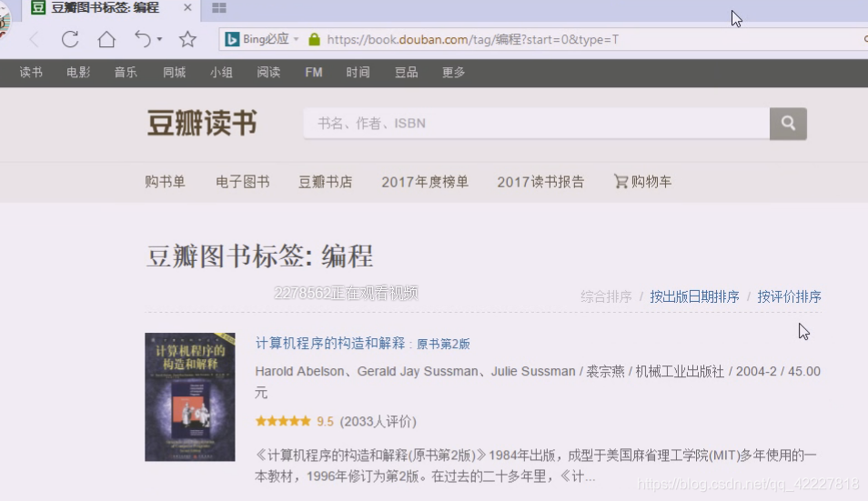Open 音乐 in the top navigation

tap(126, 73)
